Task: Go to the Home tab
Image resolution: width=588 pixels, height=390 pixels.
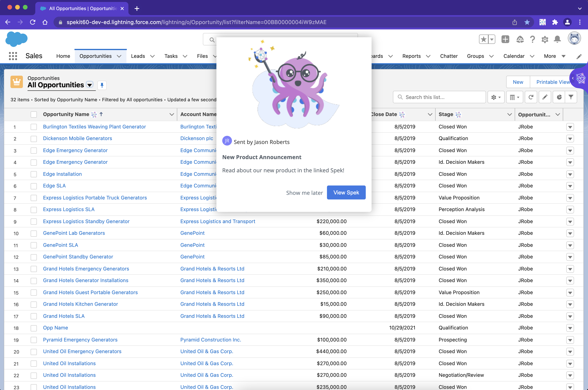Action: [x=63, y=56]
